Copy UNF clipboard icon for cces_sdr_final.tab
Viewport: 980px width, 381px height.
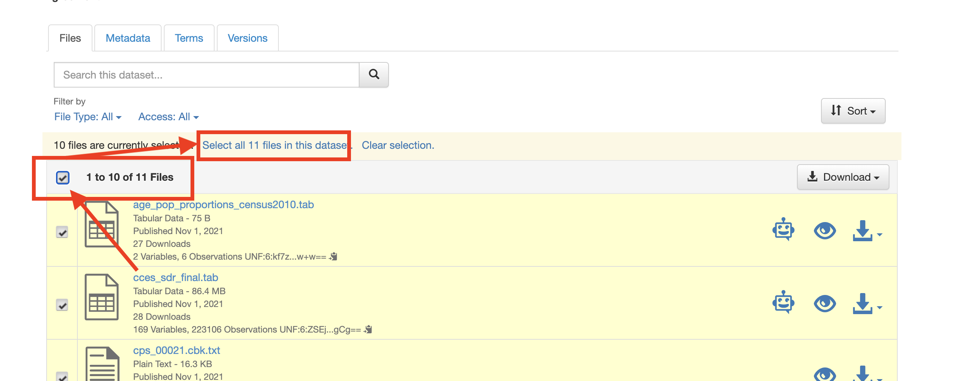[x=368, y=329]
